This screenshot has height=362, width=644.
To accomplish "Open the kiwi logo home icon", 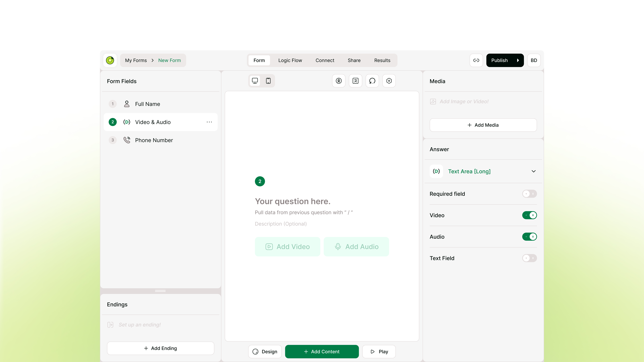I will tap(110, 60).
